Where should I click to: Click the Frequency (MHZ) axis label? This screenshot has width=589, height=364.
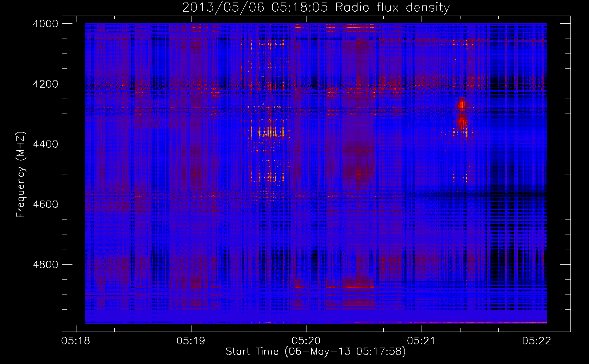click(21, 175)
